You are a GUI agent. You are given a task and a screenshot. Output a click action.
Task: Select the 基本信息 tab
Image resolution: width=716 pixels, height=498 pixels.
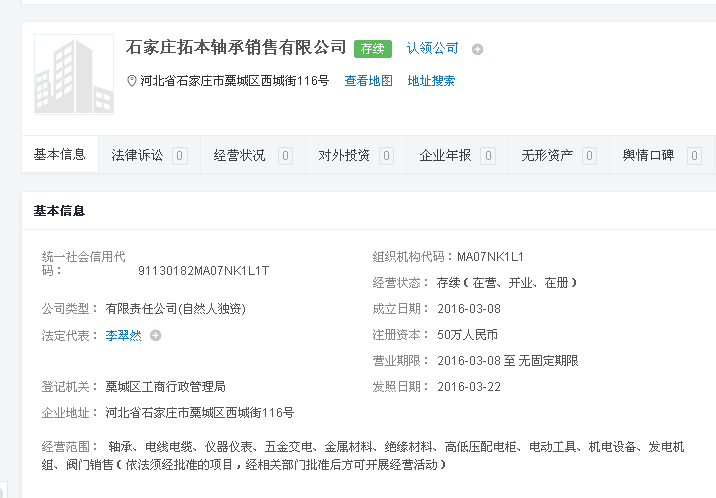(x=60, y=155)
